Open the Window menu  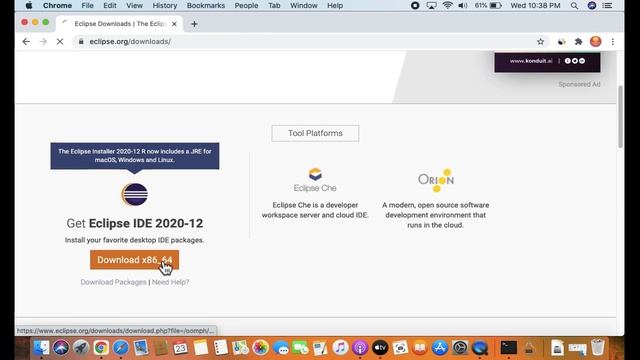pos(304,6)
